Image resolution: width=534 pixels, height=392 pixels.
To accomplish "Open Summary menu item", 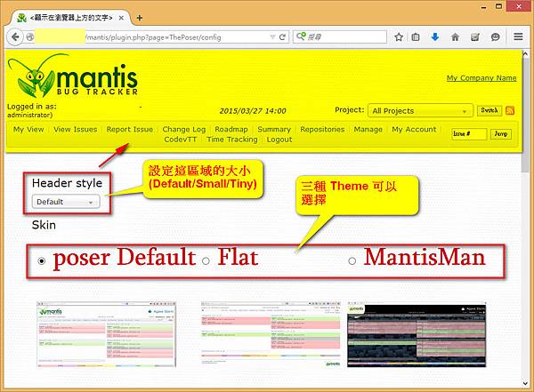I will (274, 129).
